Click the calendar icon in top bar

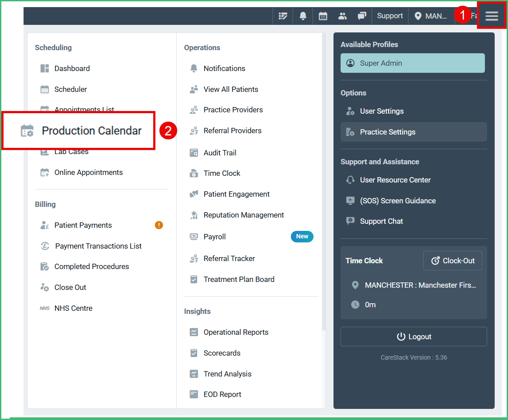pyautogui.click(x=323, y=16)
